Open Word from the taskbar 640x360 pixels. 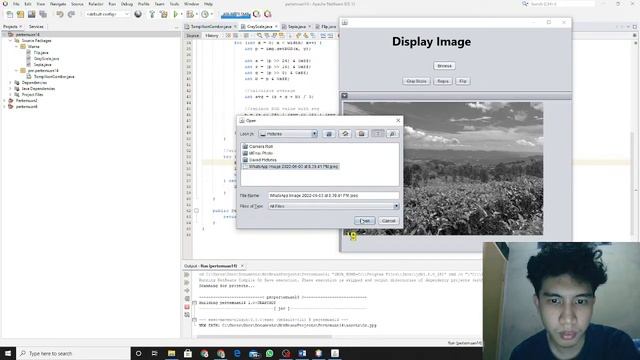302,353
